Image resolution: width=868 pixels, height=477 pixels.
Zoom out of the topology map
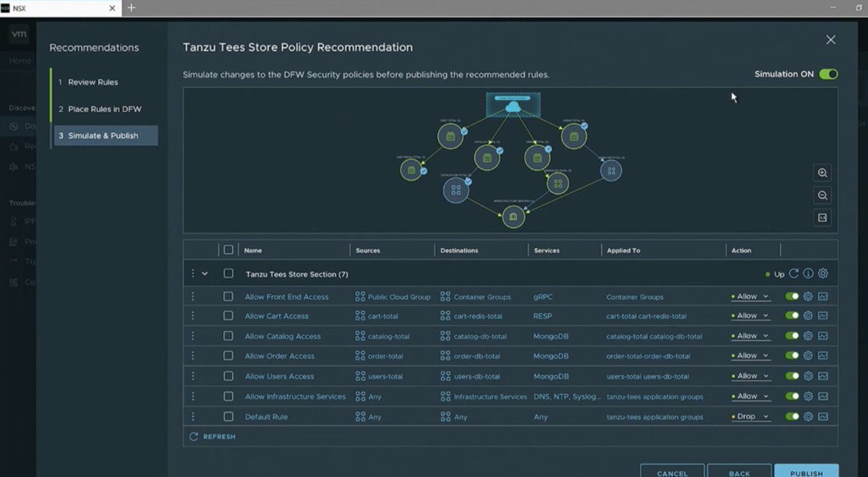pyautogui.click(x=822, y=195)
